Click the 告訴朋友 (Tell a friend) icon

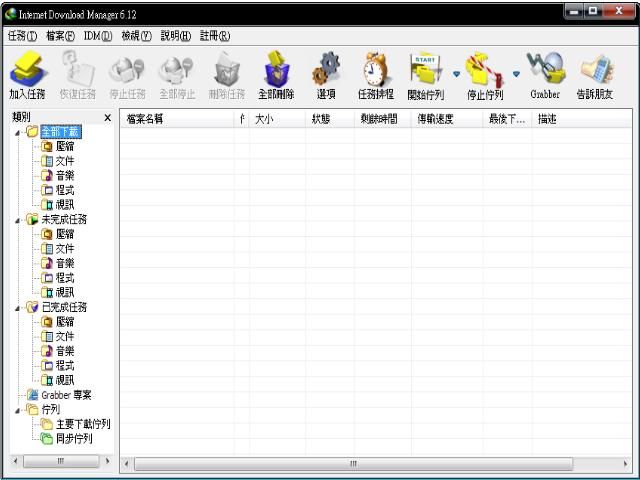(x=596, y=76)
